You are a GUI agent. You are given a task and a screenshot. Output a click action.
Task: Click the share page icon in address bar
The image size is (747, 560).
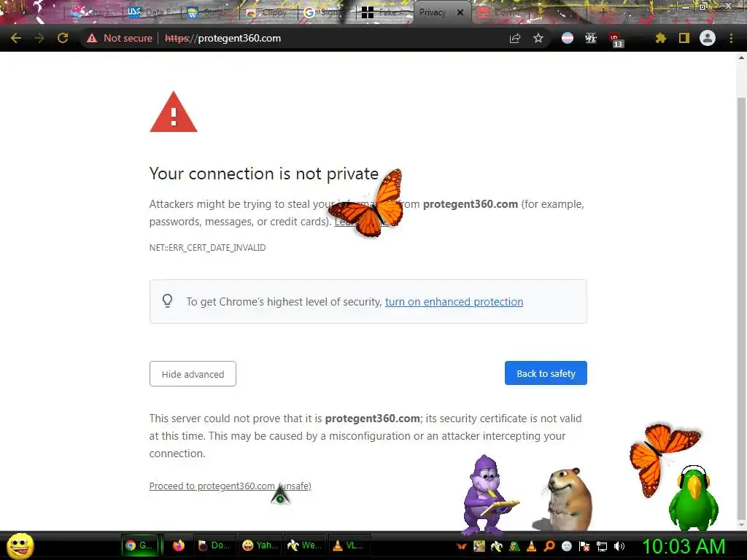click(515, 38)
